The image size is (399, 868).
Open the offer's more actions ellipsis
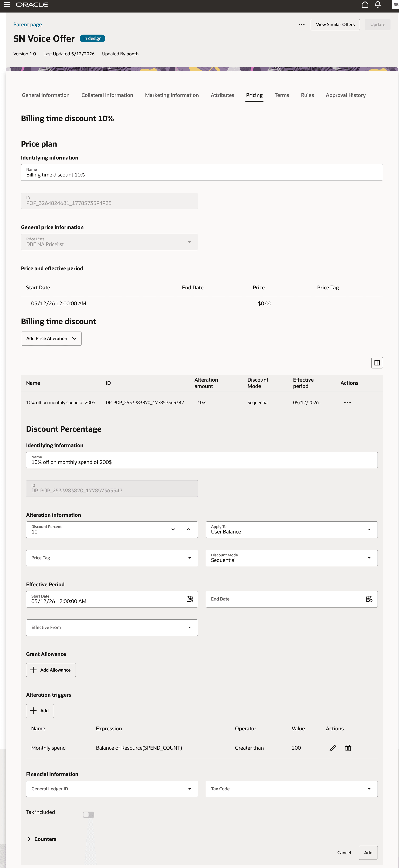coord(302,25)
